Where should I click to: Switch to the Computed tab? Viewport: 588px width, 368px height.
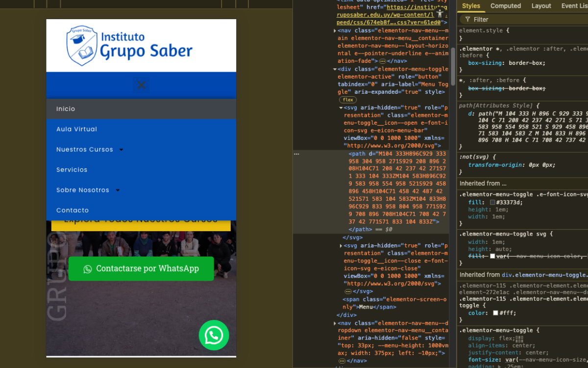506,6
